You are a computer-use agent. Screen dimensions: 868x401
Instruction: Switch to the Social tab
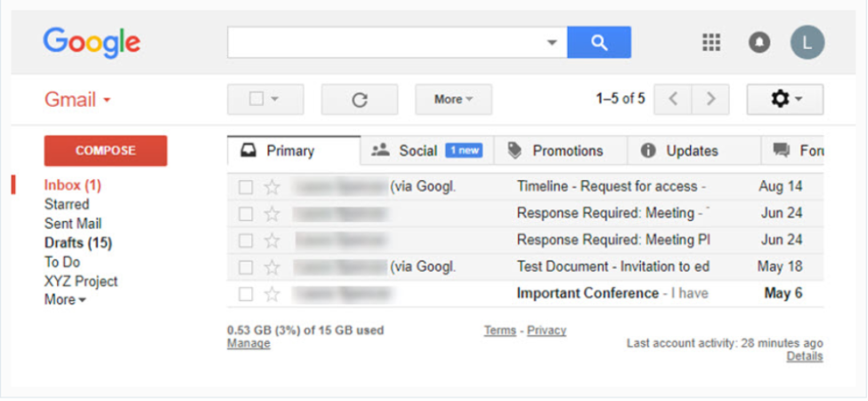[426, 151]
